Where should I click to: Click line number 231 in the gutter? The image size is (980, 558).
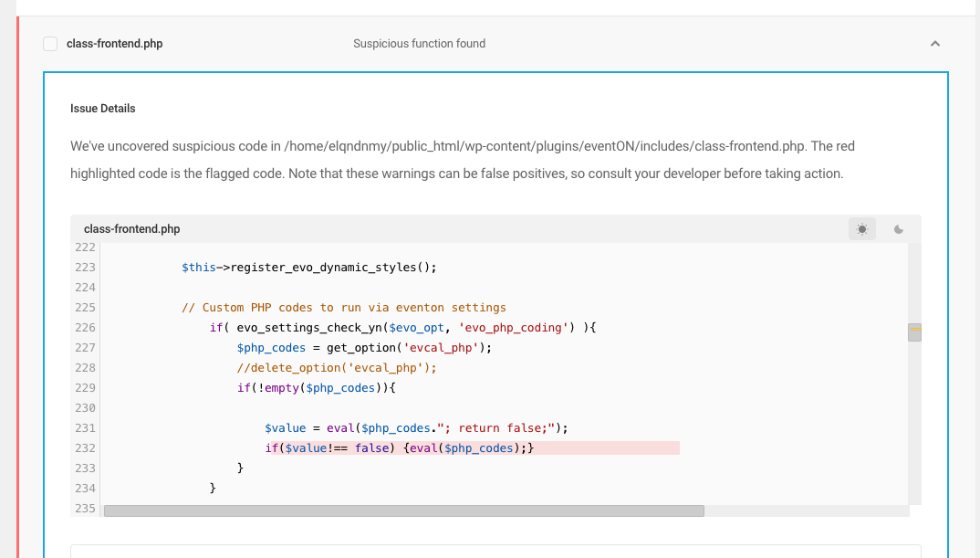pyautogui.click(x=85, y=428)
